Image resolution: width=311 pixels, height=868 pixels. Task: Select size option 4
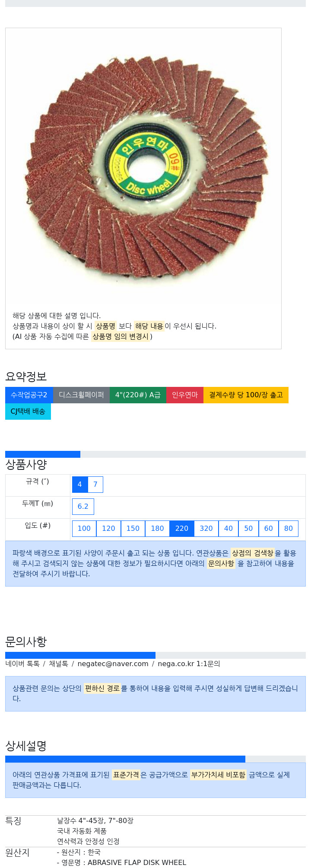pyautogui.click(x=79, y=485)
